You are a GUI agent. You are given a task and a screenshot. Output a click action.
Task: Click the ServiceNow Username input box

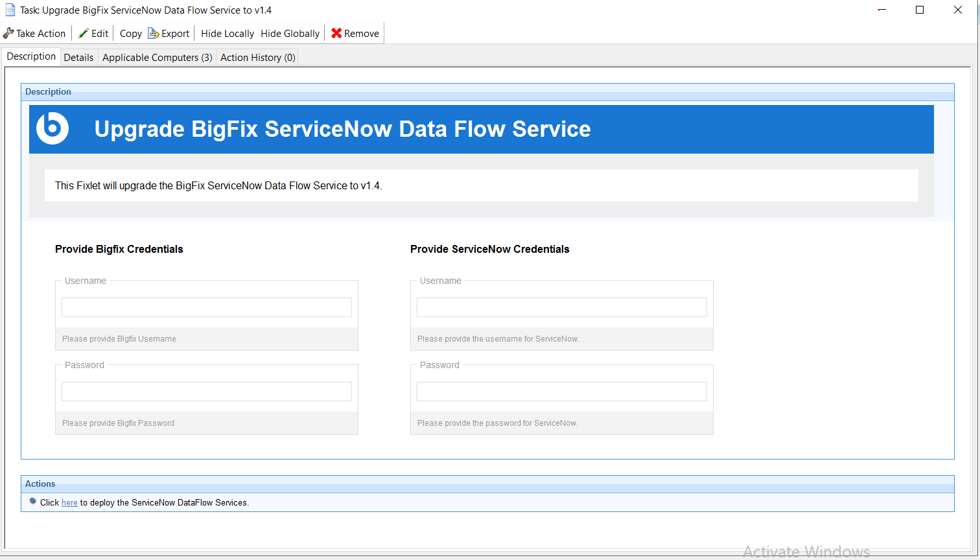(x=562, y=307)
